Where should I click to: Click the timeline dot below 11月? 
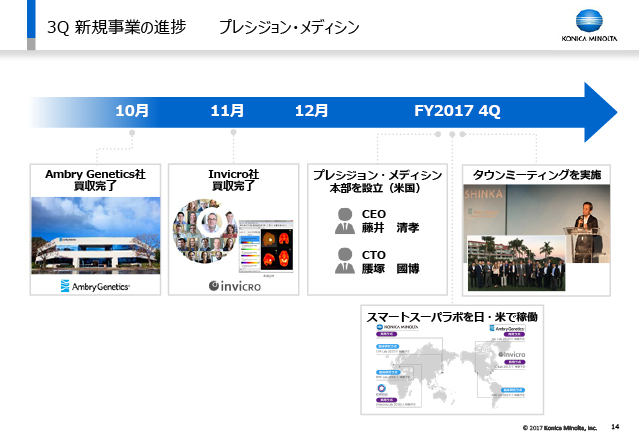click(233, 132)
